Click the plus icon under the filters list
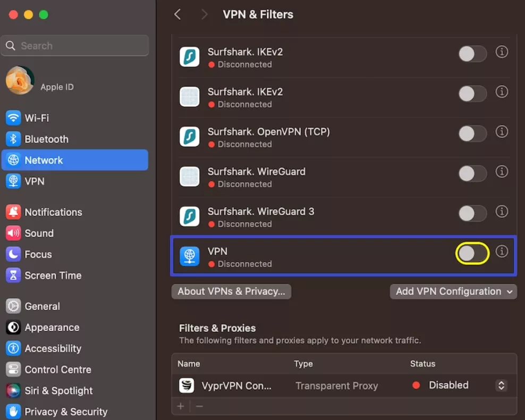The width and height of the screenshot is (525, 420). (181, 406)
